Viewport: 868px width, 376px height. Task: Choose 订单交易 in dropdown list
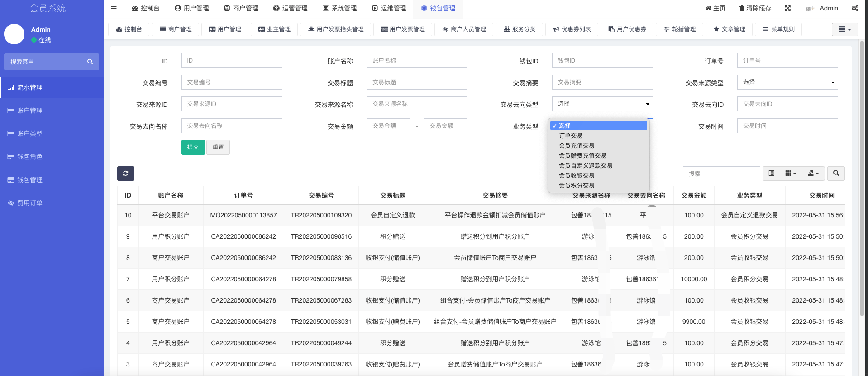tap(598, 135)
